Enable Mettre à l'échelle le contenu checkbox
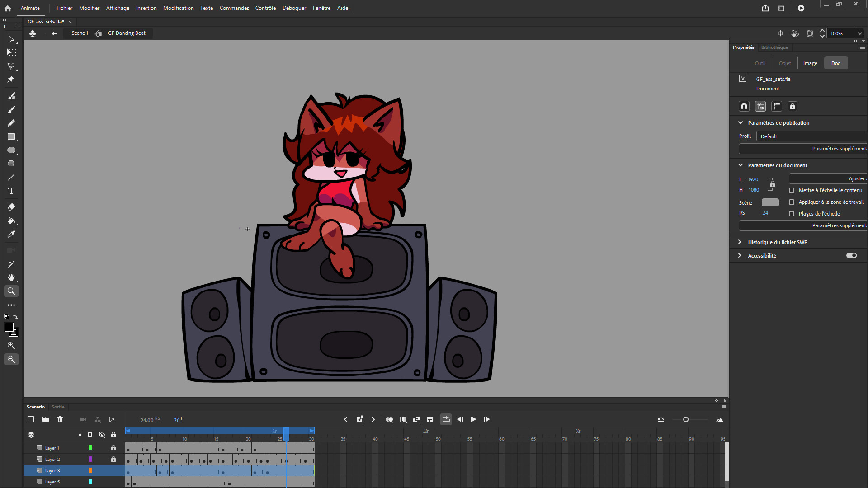The image size is (868, 488). tap(792, 190)
